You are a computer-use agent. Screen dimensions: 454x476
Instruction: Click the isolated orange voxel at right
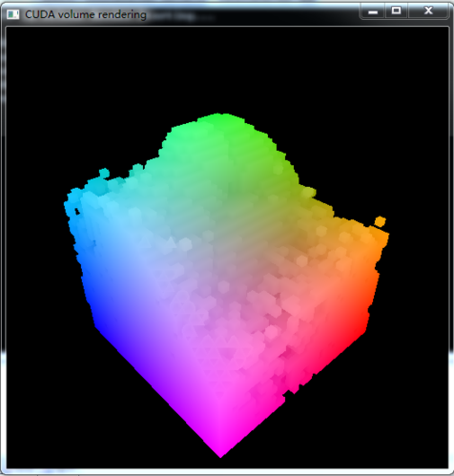tap(381, 221)
